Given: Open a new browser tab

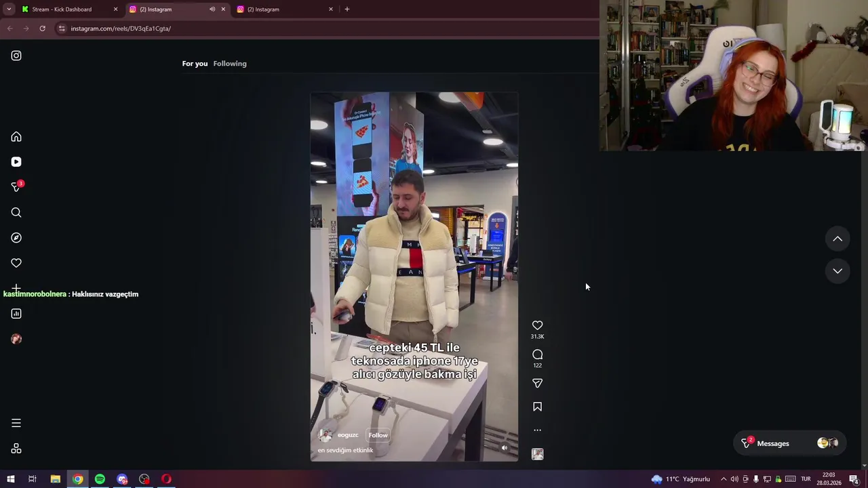Looking at the screenshot, I should pos(347,9).
